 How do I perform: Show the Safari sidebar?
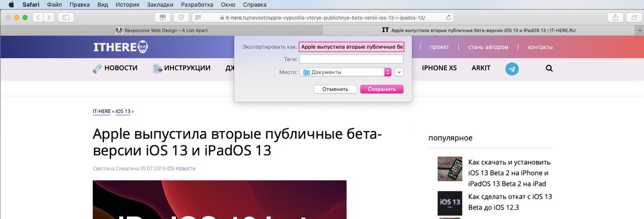[65, 18]
